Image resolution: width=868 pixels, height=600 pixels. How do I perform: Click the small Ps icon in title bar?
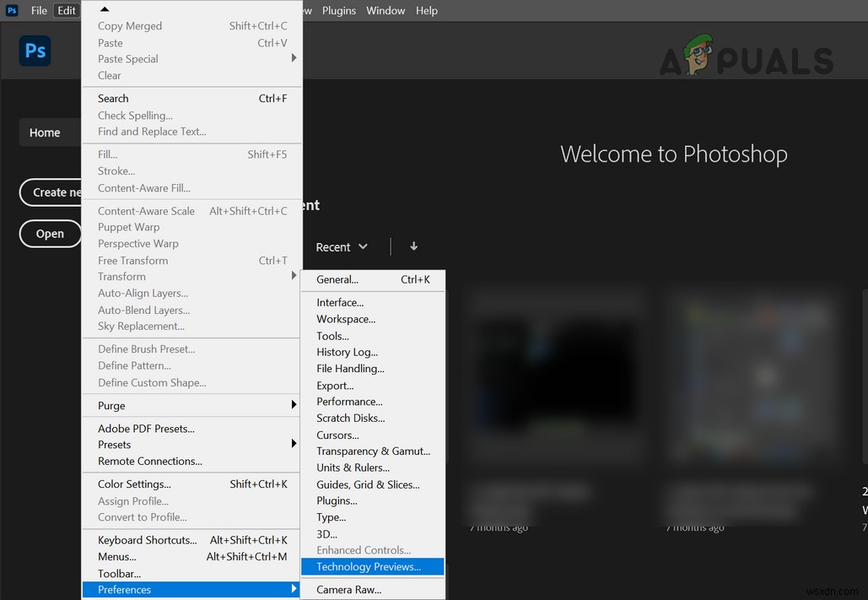12,10
